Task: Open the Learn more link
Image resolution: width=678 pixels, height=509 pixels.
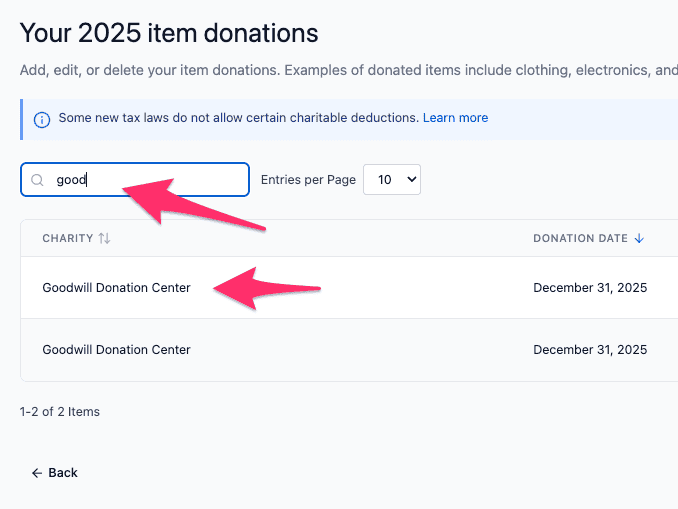Action: [455, 118]
